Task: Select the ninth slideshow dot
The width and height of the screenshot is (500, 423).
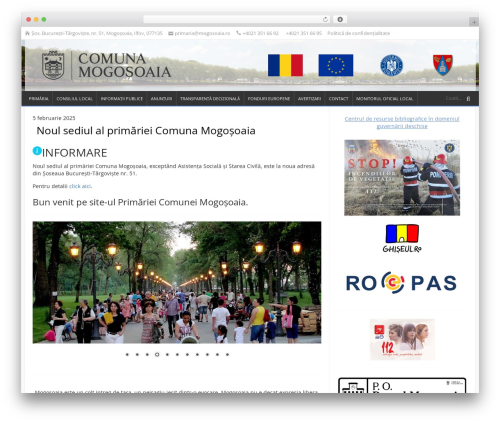Action: (x=207, y=354)
